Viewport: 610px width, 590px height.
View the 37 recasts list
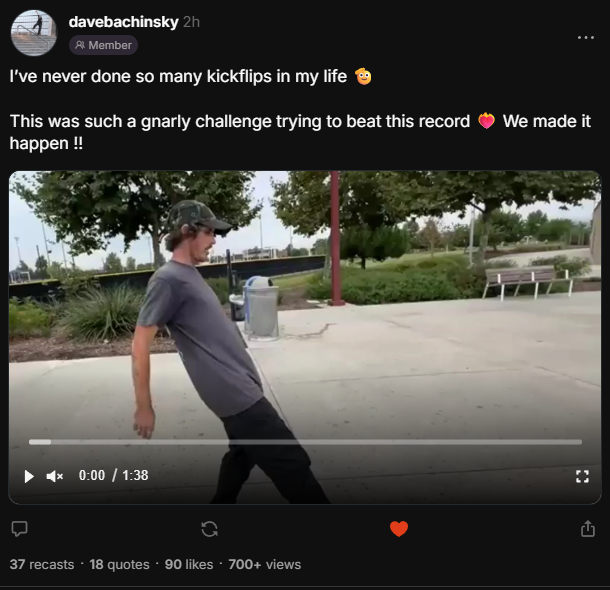(42, 564)
